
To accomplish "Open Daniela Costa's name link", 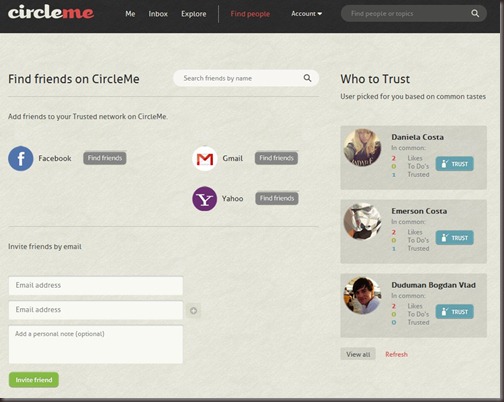I will click(x=417, y=137).
